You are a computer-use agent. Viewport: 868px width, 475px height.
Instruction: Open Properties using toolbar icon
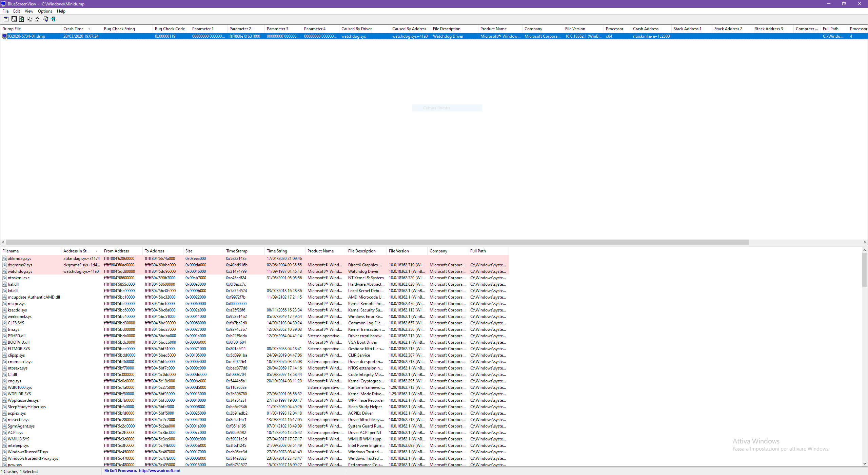pos(37,19)
